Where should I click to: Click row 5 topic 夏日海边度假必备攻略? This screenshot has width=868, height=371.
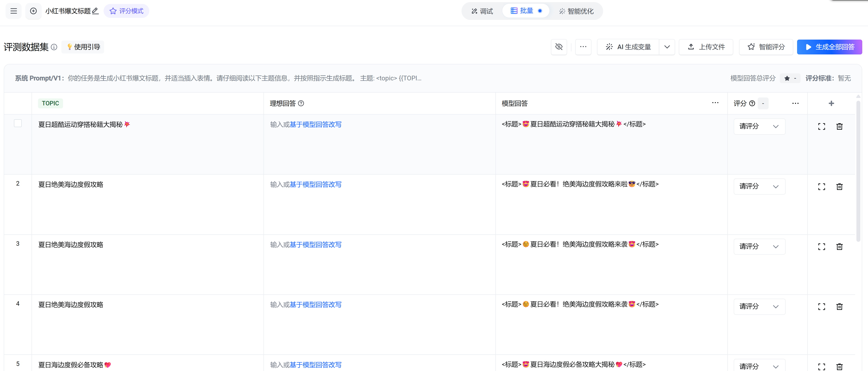pos(74,365)
